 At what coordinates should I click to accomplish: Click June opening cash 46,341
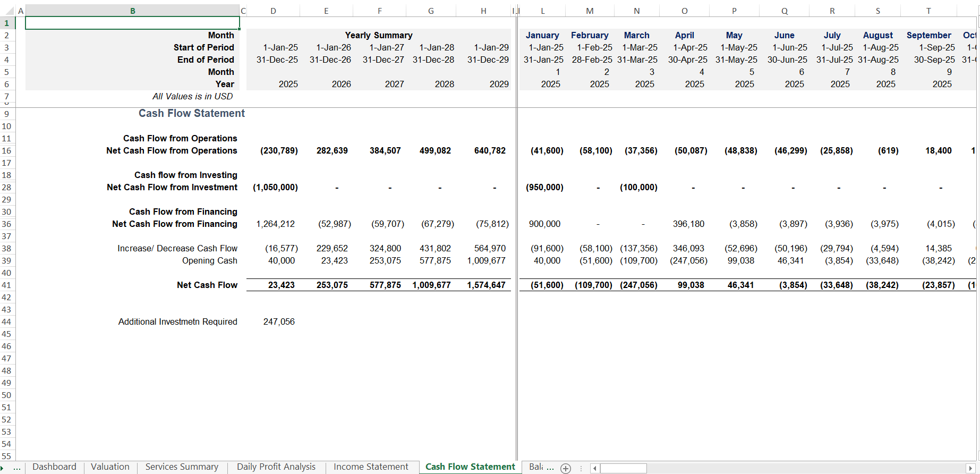pos(790,260)
